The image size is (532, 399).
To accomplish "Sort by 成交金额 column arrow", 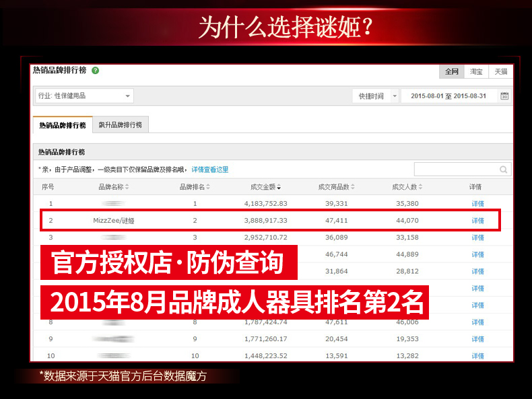I will (x=279, y=187).
